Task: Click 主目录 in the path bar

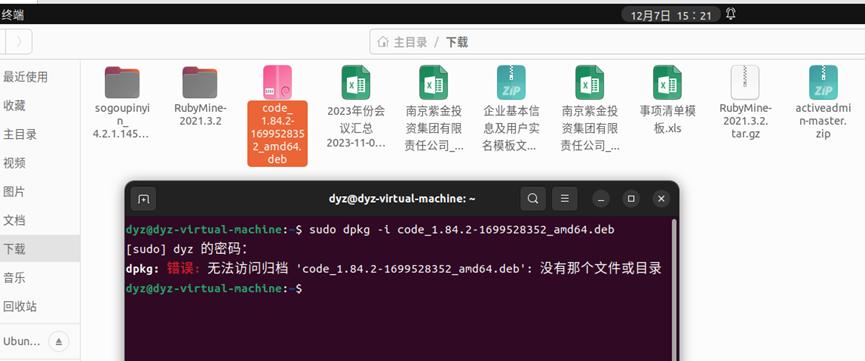Action: pos(410,42)
